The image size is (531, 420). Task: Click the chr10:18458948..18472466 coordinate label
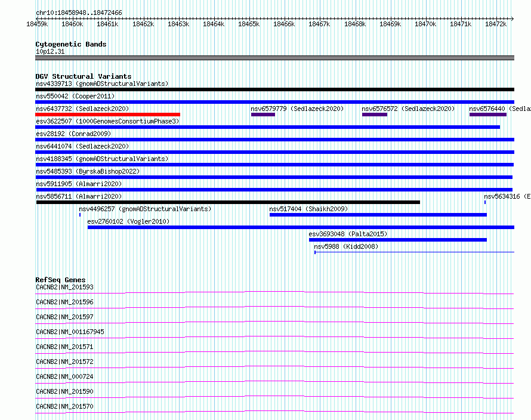coord(79,13)
